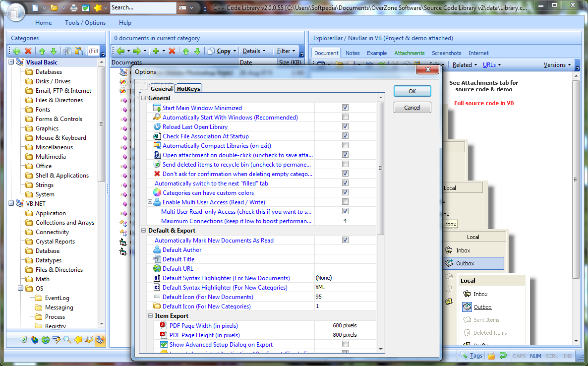
Task: Delete document with red X in documents toolbar
Action: click(x=172, y=51)
